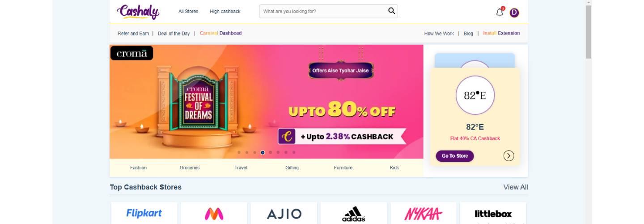Focus the 'What are you looking for?' search field
Screen dimensions: 644x224
pyautogui.click(x=323, y=11)
